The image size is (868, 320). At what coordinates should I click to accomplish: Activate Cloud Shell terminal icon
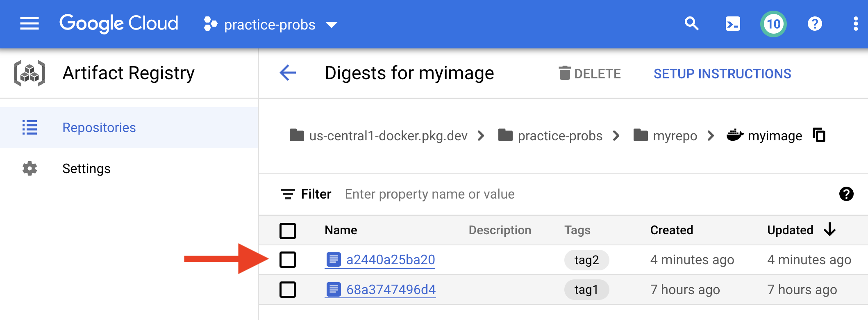click(x=733, y=24)
